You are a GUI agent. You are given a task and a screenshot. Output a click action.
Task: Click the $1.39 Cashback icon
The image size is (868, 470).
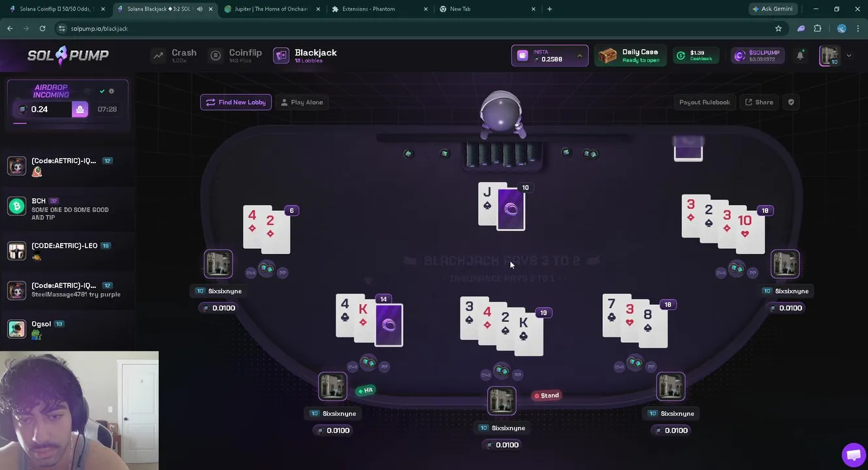[681, 55]
